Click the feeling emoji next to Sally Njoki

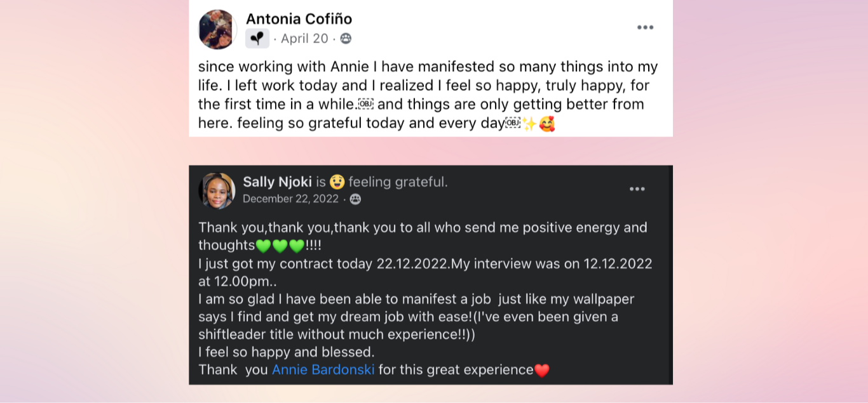337,182
